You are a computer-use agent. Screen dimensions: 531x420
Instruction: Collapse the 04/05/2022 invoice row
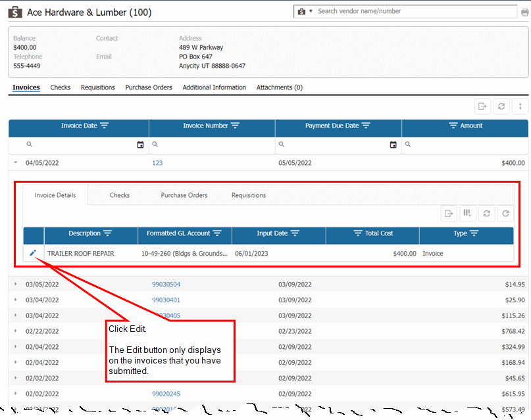point(16,162)
